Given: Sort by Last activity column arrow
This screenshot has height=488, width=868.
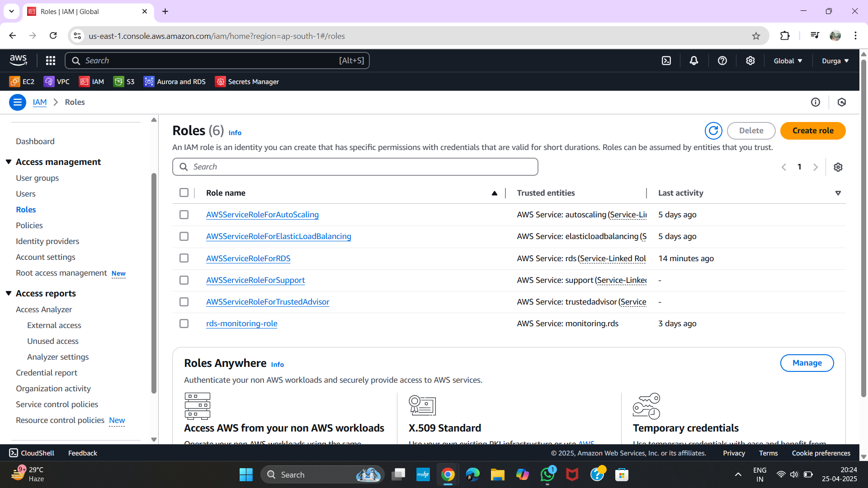Looking at the screenshot, I should point(838,193).
